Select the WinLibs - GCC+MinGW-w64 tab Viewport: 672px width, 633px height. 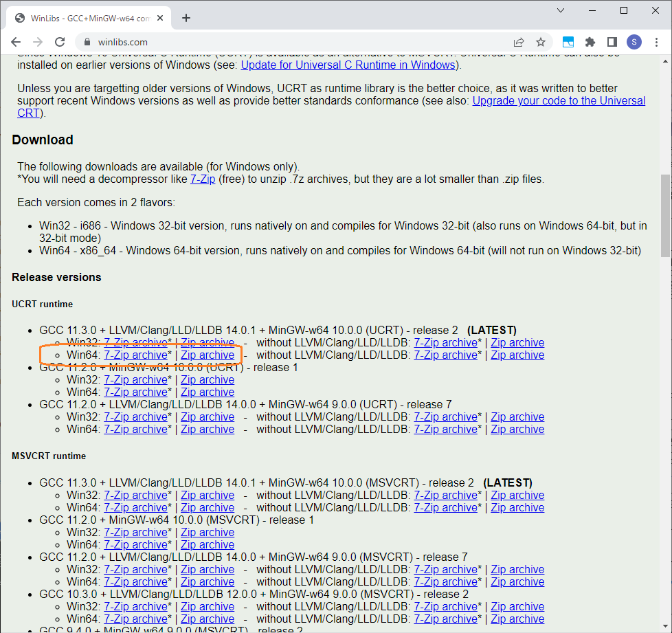pos(89,18)
